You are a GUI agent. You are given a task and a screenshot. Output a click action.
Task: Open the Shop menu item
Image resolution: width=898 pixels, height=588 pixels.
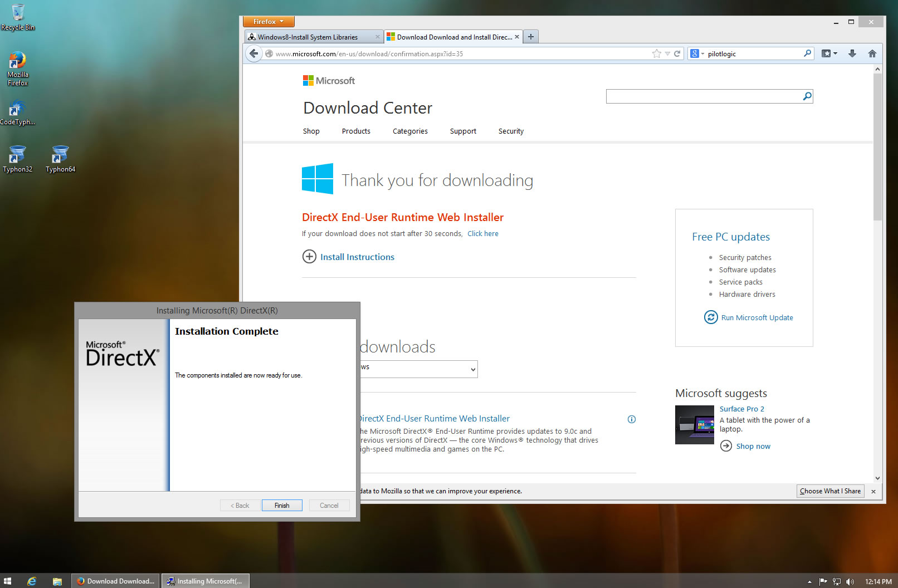311,131
